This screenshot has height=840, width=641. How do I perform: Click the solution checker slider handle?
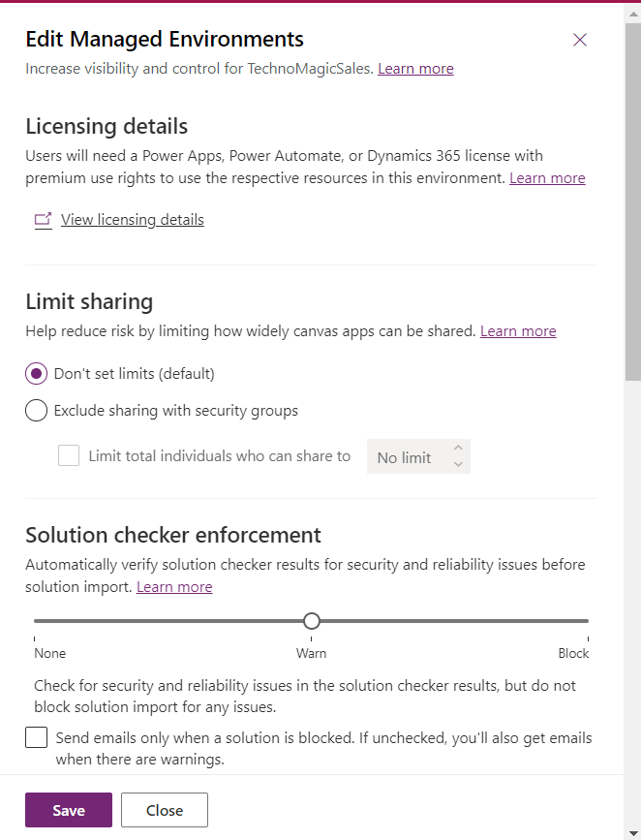[312, 621]
